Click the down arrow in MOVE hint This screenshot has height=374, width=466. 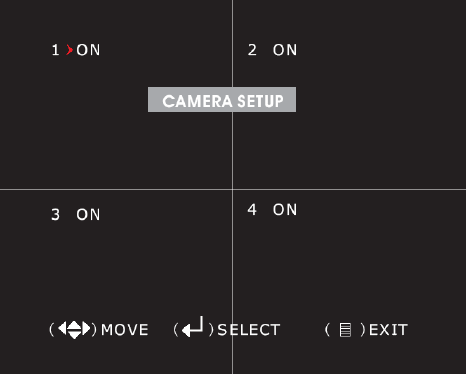click(74, 334)
